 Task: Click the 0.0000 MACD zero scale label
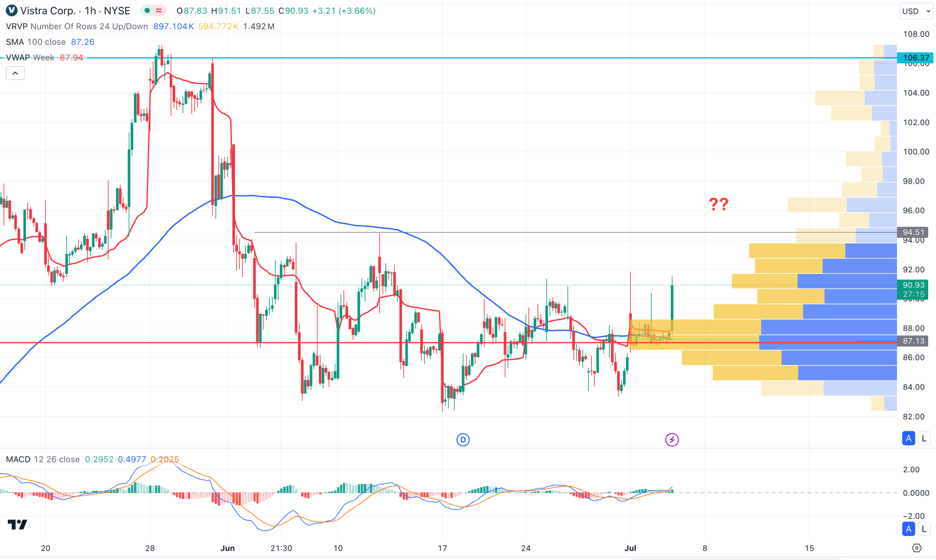click(916, 493)
